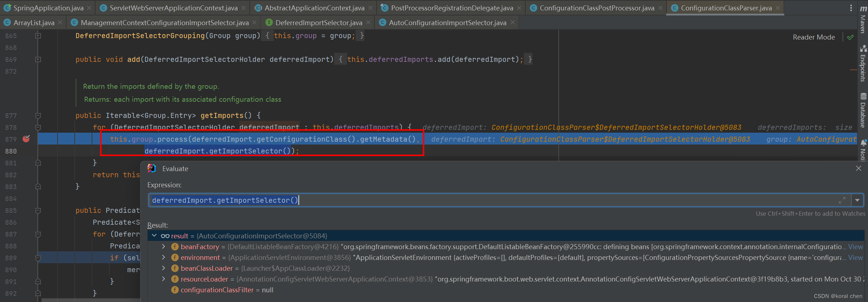The width and height of the screenshot is (868, 302).
Task: Click line number 880 in gutter
Action: click(11, 151)
